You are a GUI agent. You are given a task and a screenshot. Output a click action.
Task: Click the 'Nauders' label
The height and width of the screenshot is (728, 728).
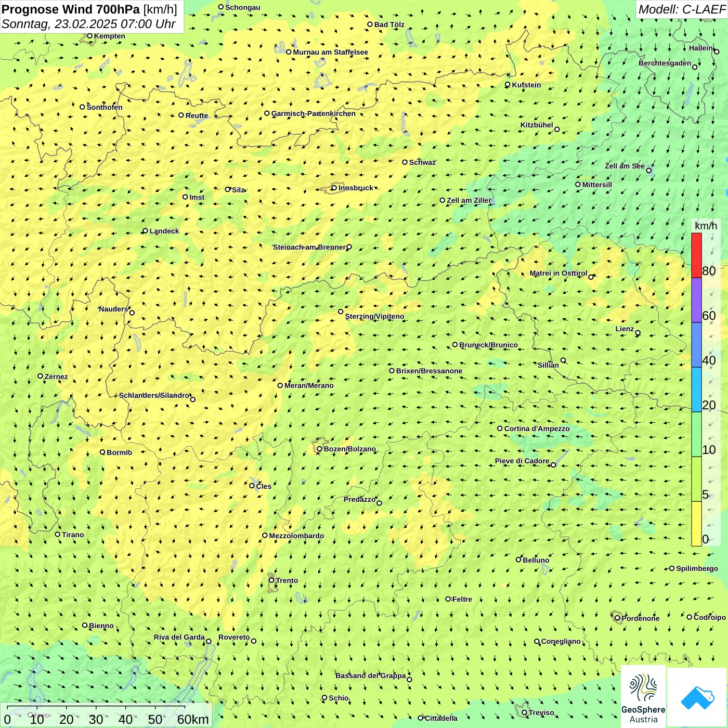point(113,309)
